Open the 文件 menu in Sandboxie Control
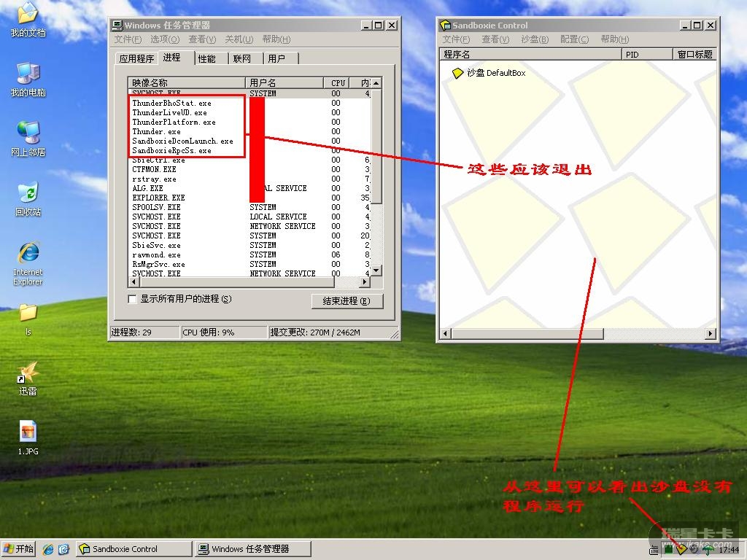 (x=456, y=39)
